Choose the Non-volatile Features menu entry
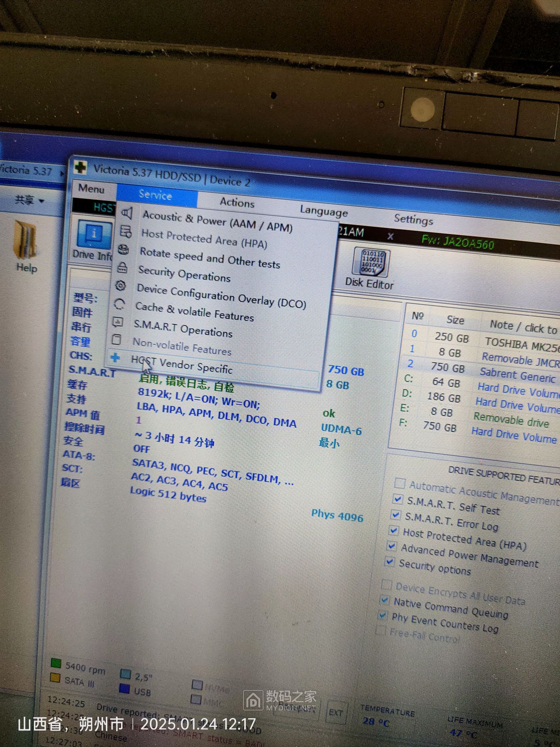Viewport: 560px width, 747px height. point(182,346)
